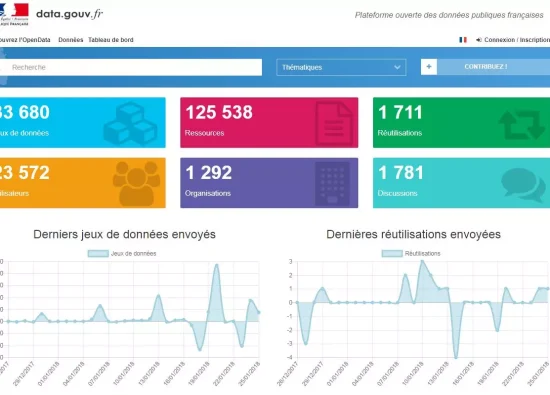
Task: Click the people group icon on orange tile
Action: pos(136,183)
